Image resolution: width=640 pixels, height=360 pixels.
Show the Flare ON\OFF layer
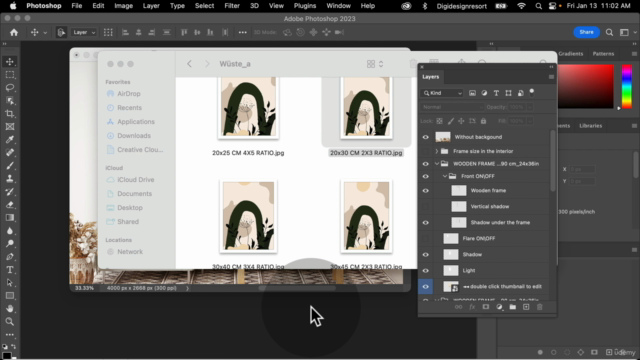425,238
